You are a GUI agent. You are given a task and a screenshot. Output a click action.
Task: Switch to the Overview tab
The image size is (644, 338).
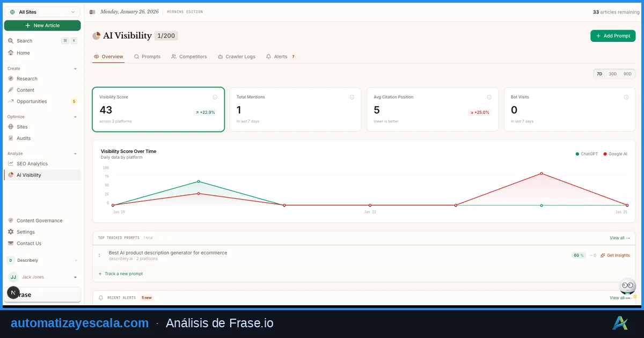[x=108, y=56]
